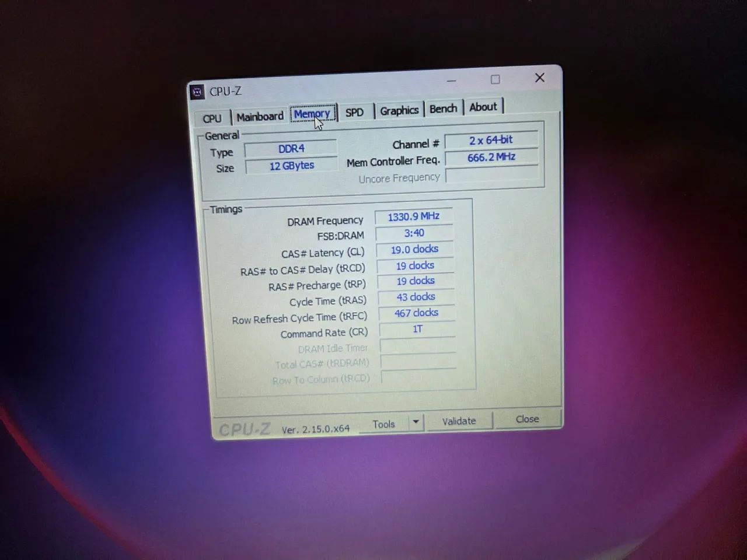This screenshot has height=560, width=747.
Task: Go to the About tab
Action: click(x=483, y=107)
